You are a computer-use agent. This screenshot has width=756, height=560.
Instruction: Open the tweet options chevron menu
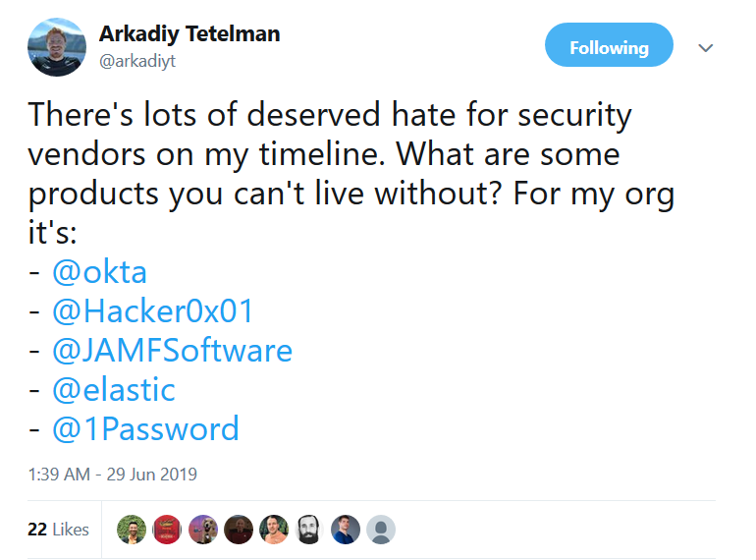click(705, 47)
